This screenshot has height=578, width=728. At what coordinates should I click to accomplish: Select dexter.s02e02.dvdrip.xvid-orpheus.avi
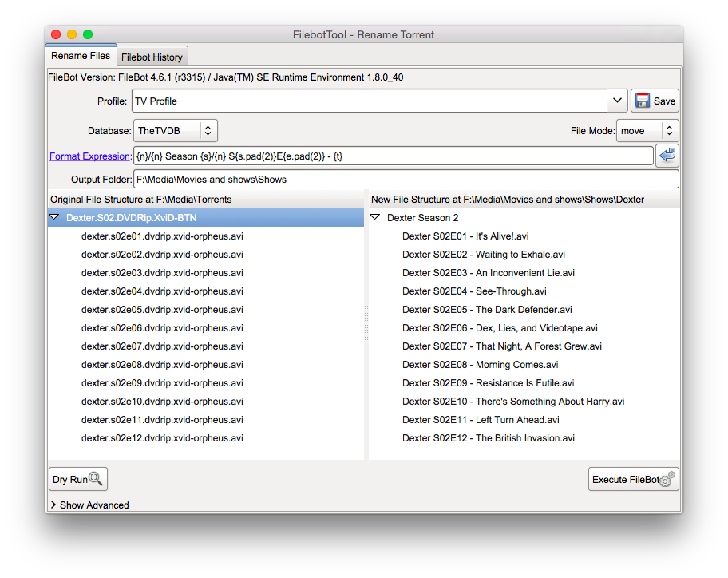coord(162,255)
